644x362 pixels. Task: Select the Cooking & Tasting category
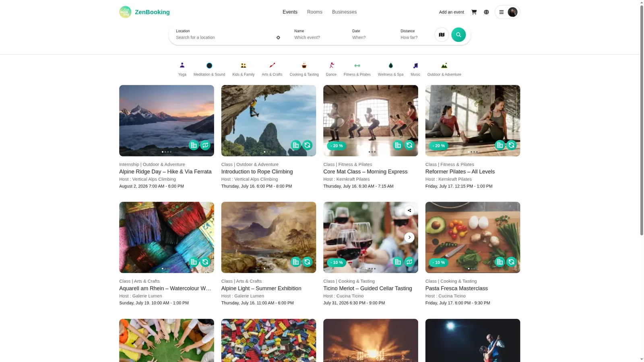click(x=304, y=69)
